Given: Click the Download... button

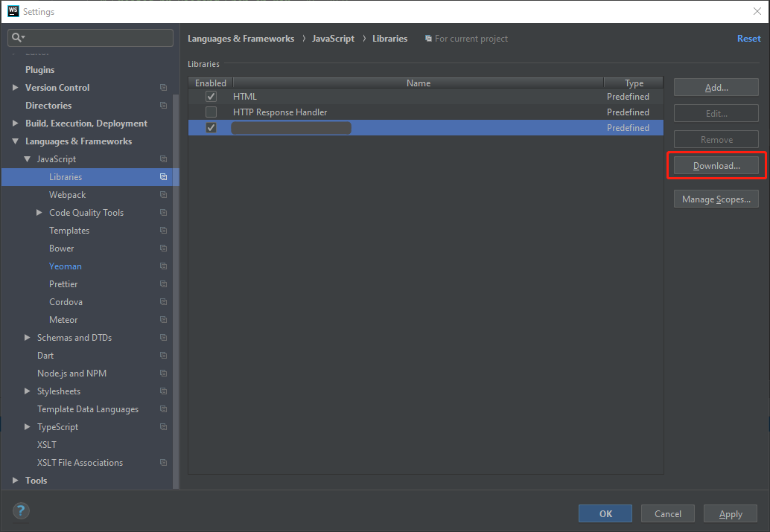Looking at the screenshot, I should tap(716, 166).
